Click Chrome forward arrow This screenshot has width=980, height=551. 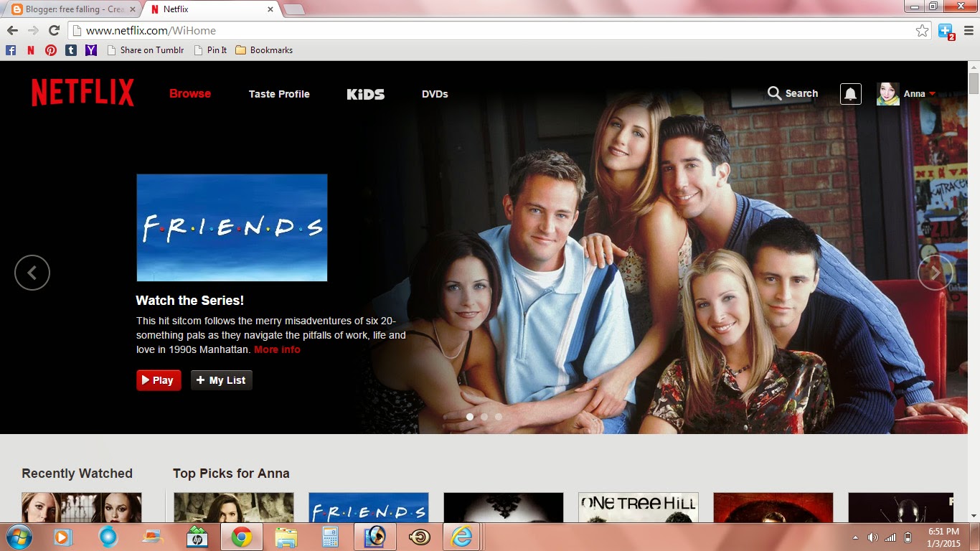point(33,30)
